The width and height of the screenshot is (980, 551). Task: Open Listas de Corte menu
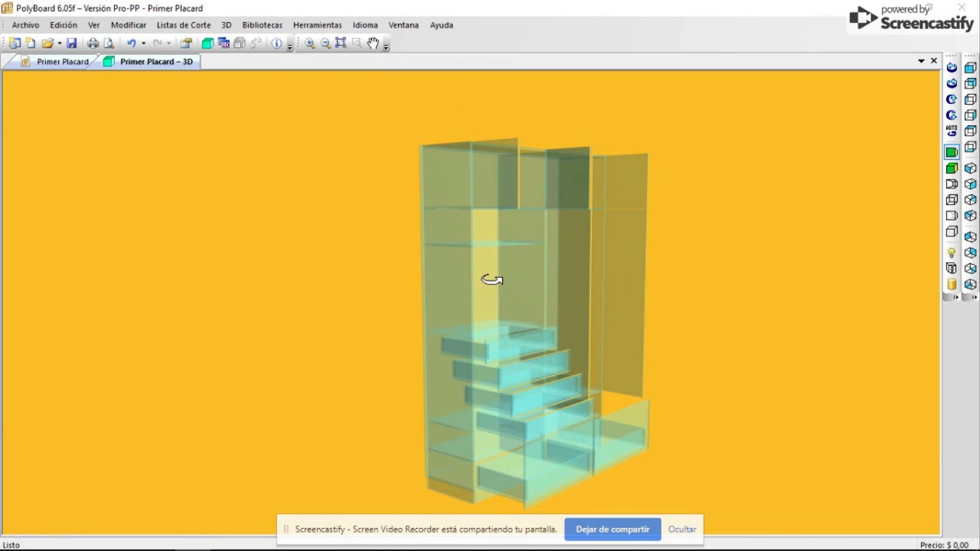click(x=184, y=25)
